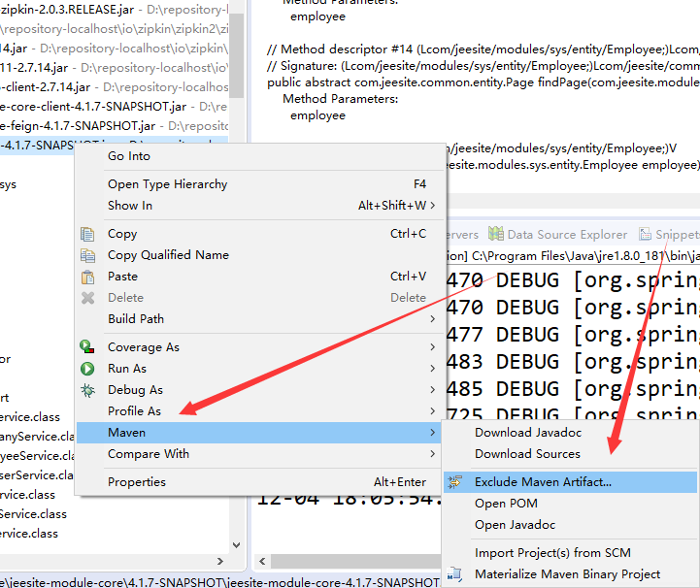Click the Data Source Explorer tab icon

pyautogui.click(x=495, y=233)
